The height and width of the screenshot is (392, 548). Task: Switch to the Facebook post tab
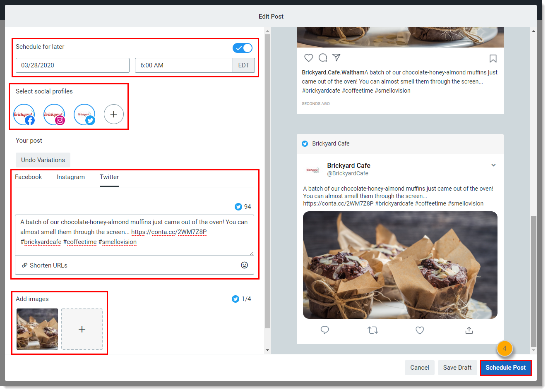pyautogui.click(x=28, y=177)
